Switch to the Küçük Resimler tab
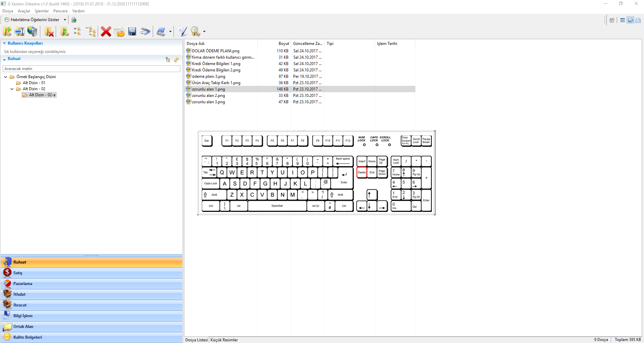Viewport: 644px width, 343px height. tap(224, 340)
